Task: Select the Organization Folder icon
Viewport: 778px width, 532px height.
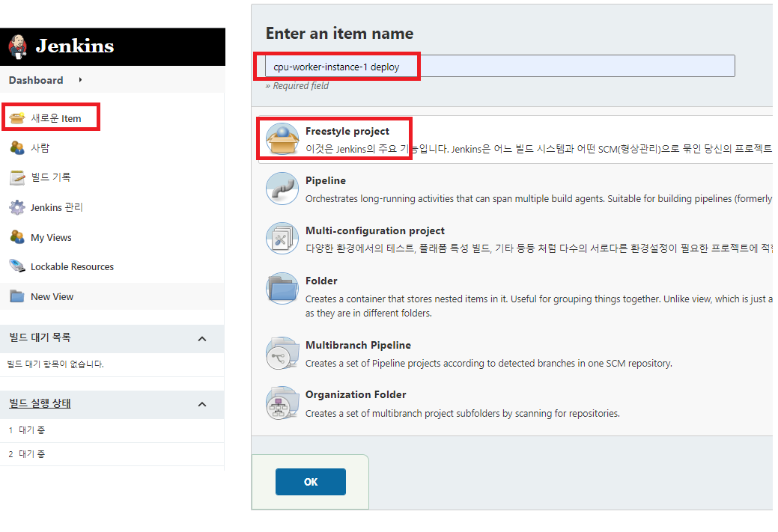Action: pos(282,403)
